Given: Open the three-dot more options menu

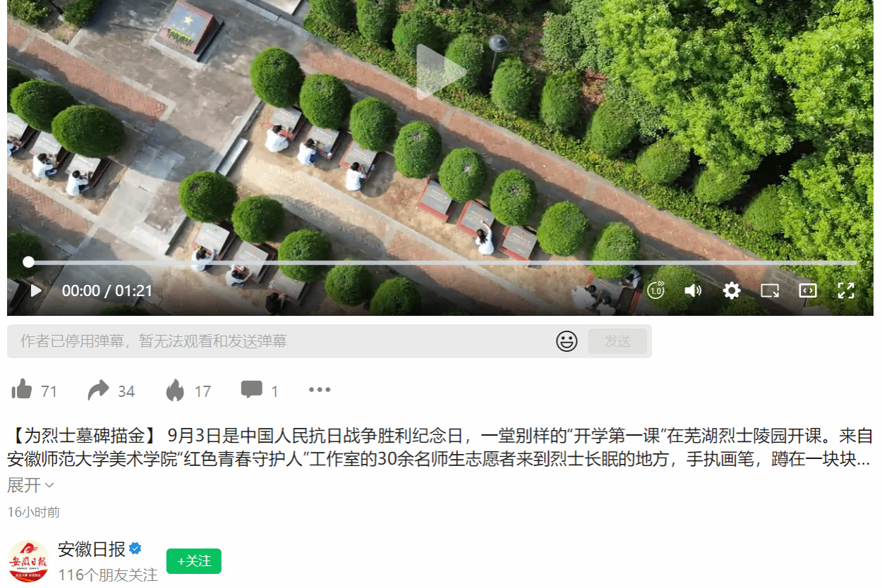Looking at the screenshot, I should (320, 390).
